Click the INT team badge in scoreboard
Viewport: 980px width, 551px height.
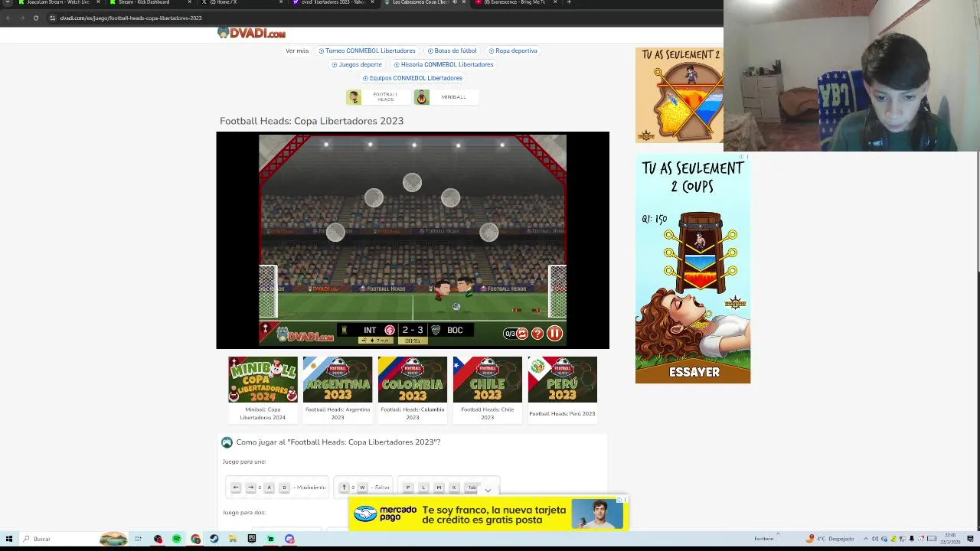[x=390, y=331]
